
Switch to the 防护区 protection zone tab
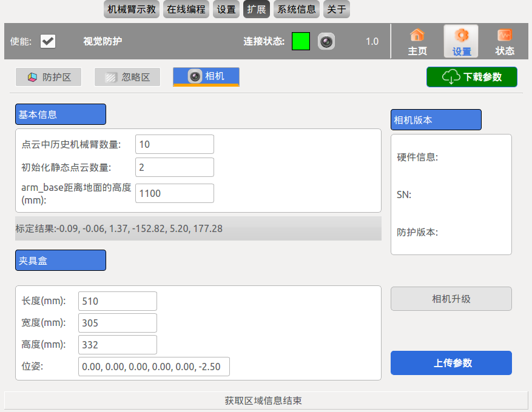[49, 77]
